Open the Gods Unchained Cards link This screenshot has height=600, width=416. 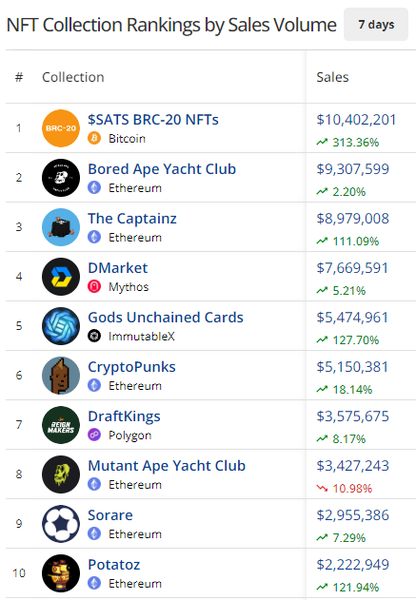[165, 318]
